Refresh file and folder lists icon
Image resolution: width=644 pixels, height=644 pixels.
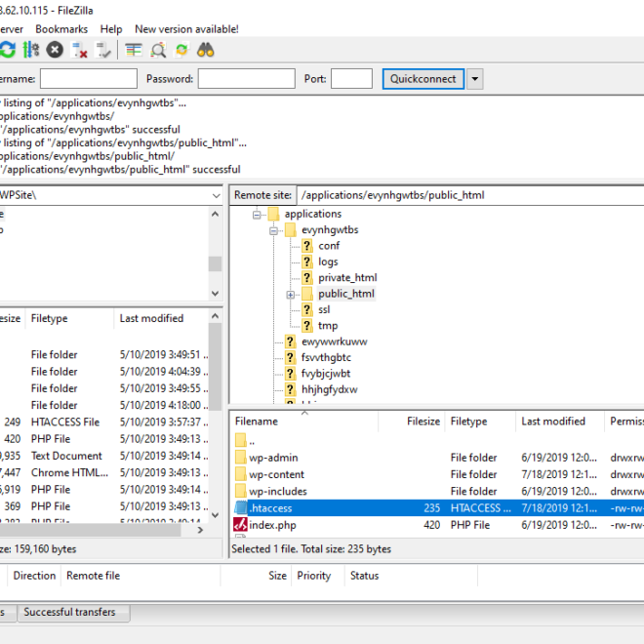[8, 50]
